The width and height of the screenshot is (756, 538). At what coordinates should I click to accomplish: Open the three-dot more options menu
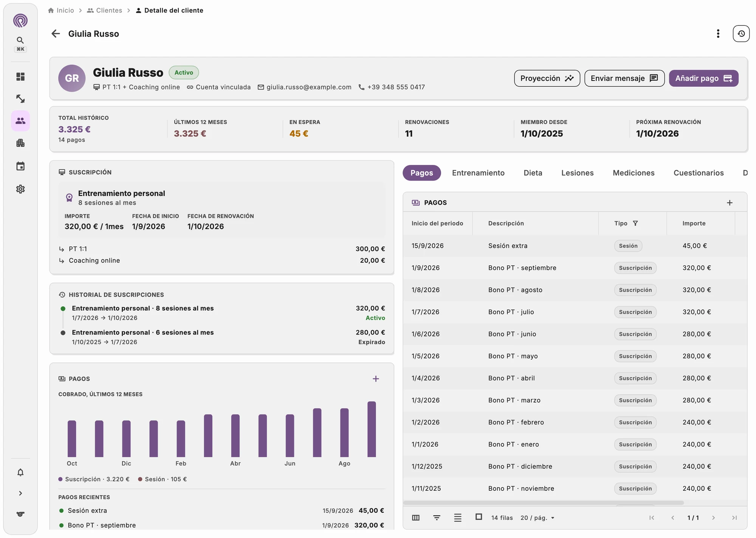coord(718,34)
